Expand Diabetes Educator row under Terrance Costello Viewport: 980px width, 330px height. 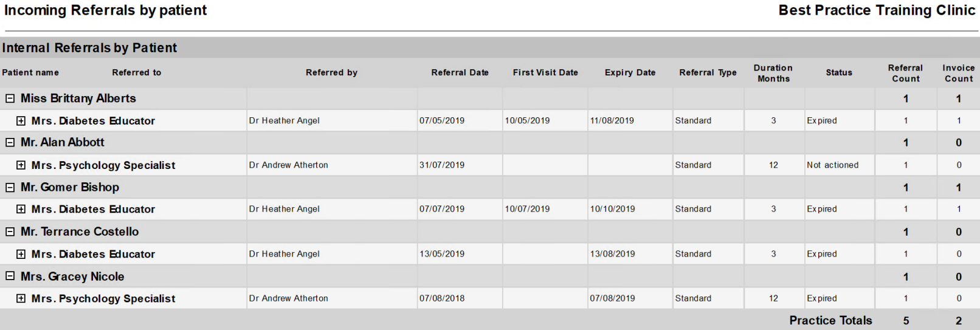click(21, 254)
